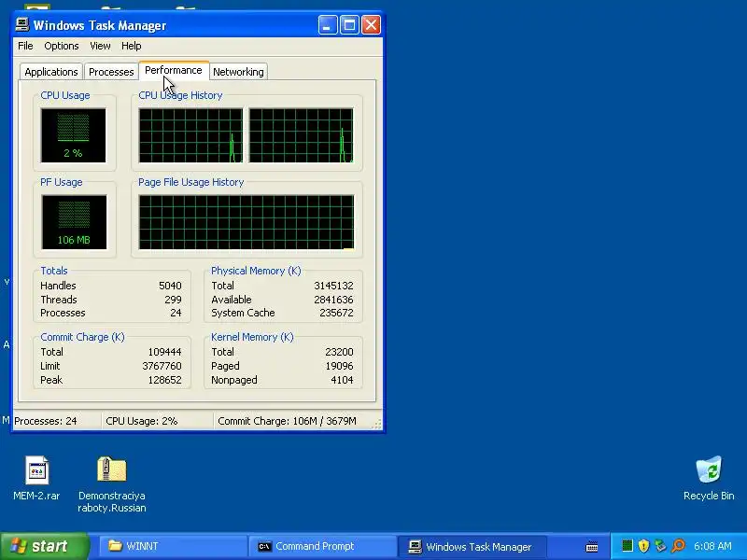Close the Windows Task Manager window
This screenshot has width=747, height=560.
click(x=371, y=25)
